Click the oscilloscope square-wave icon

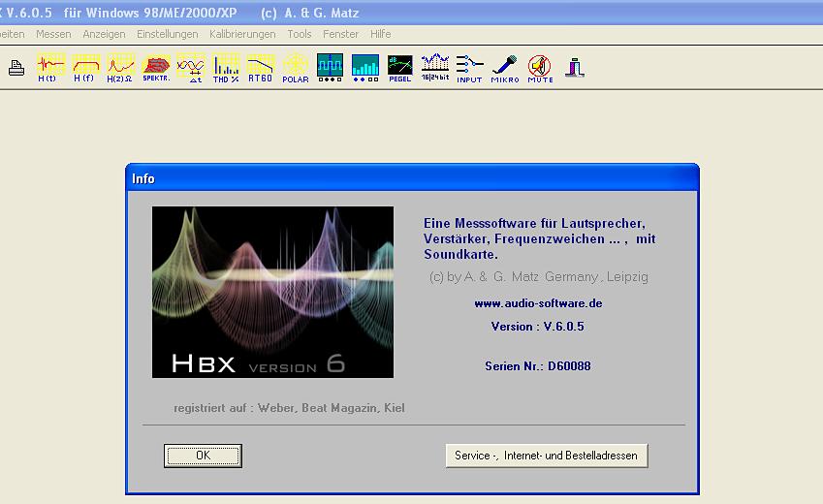[331, 68]
